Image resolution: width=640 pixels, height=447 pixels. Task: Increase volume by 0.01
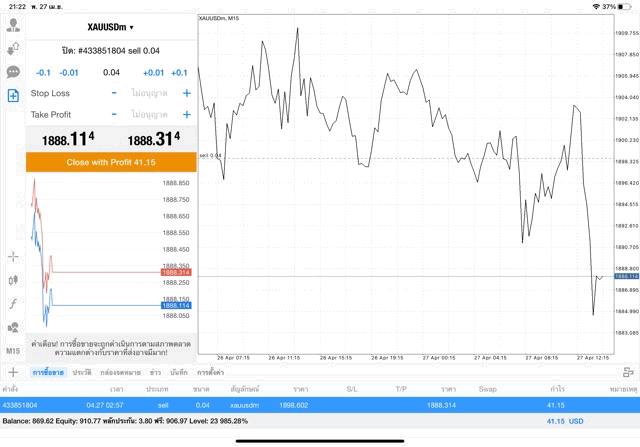153,73
